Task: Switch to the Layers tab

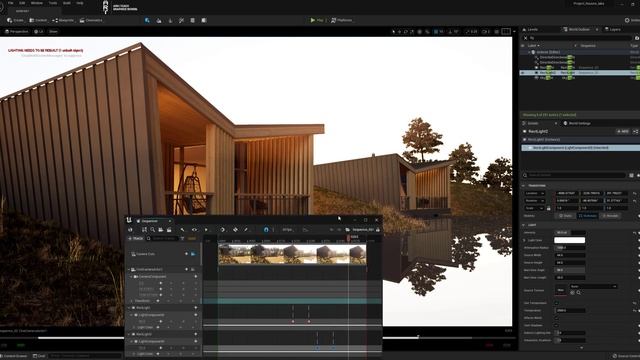Action: point(613,29)
